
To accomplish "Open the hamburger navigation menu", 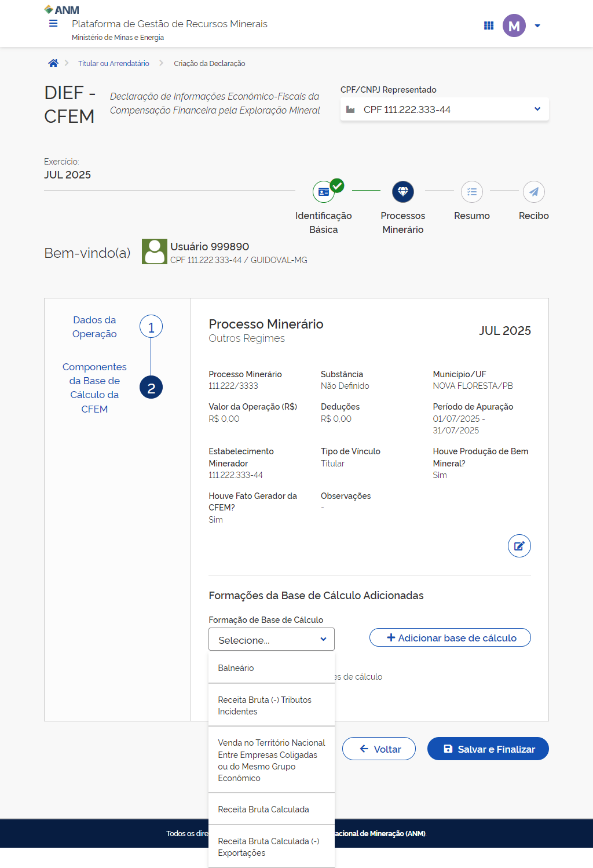I will [53, 24].
